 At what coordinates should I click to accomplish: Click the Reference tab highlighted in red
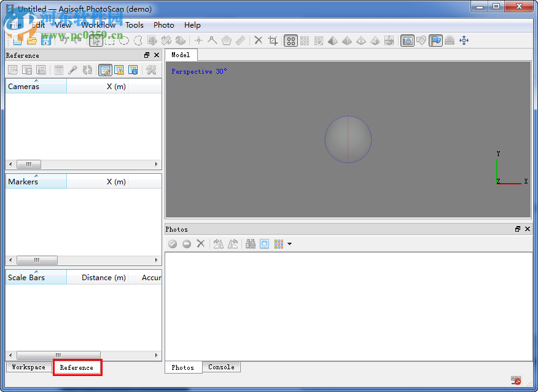[77, 367]
